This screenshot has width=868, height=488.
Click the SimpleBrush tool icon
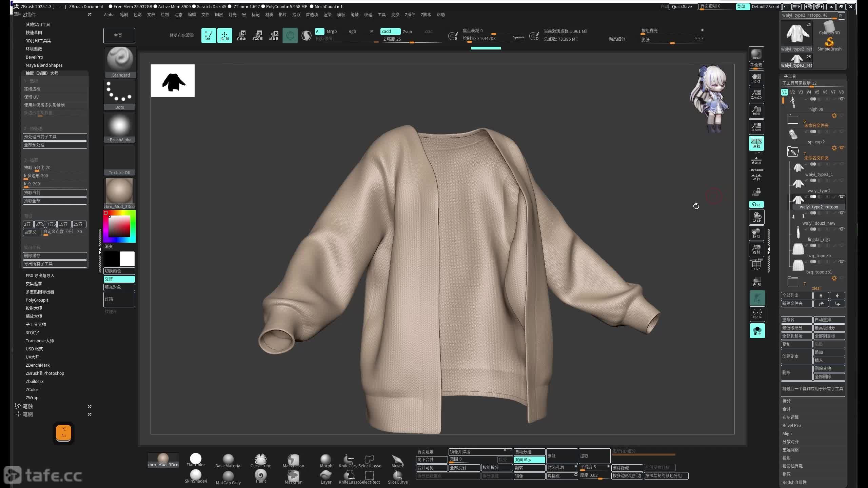tap(829, 44)
